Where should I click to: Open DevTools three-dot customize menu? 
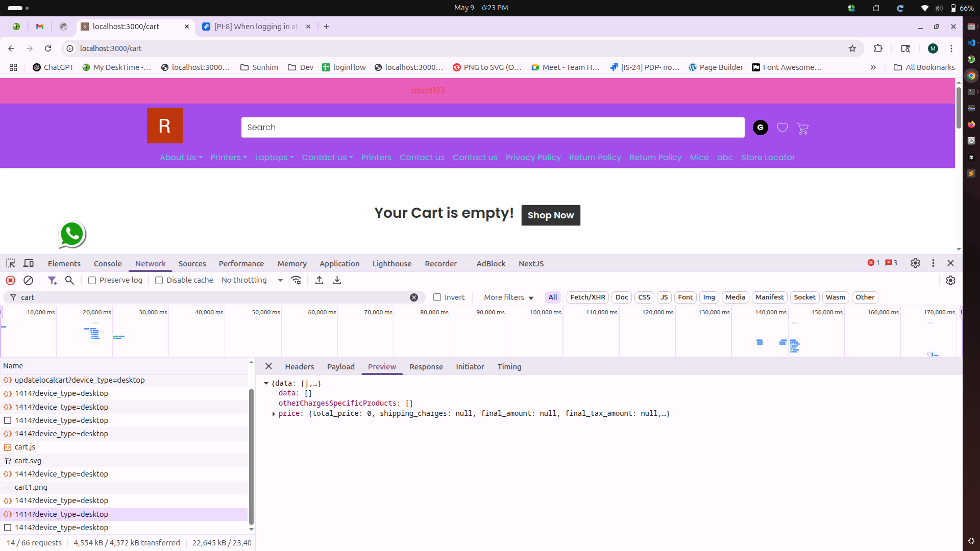933,263
